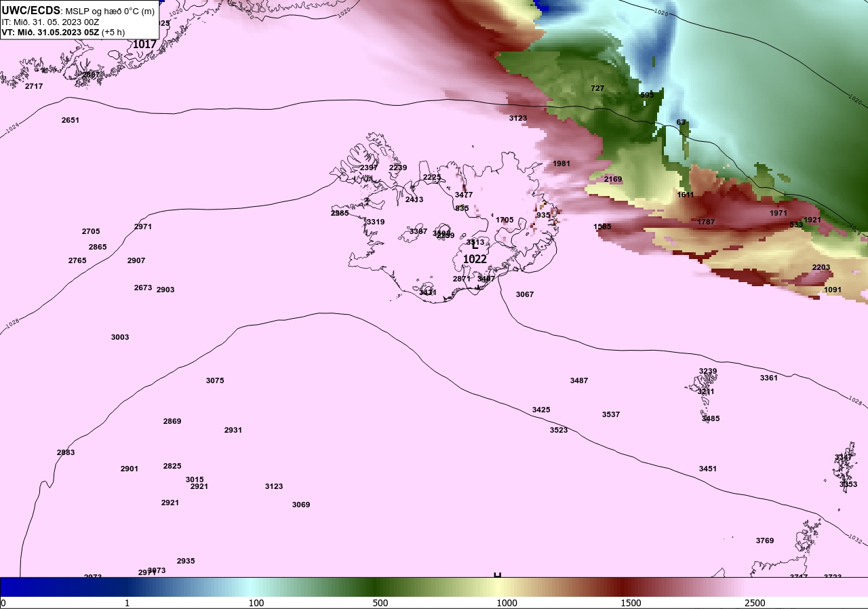Screen dimensions: 868x609
Task: Click the 3003 height value
Action: (x=120, y=337)
